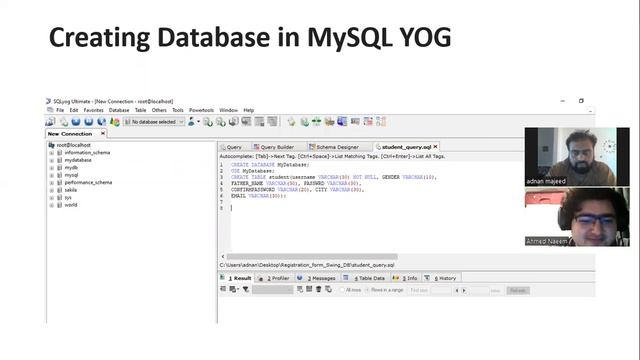Screen dimensions: 640x360
Task: Expand the mydatabase node
Action: [x=51, y=160]
